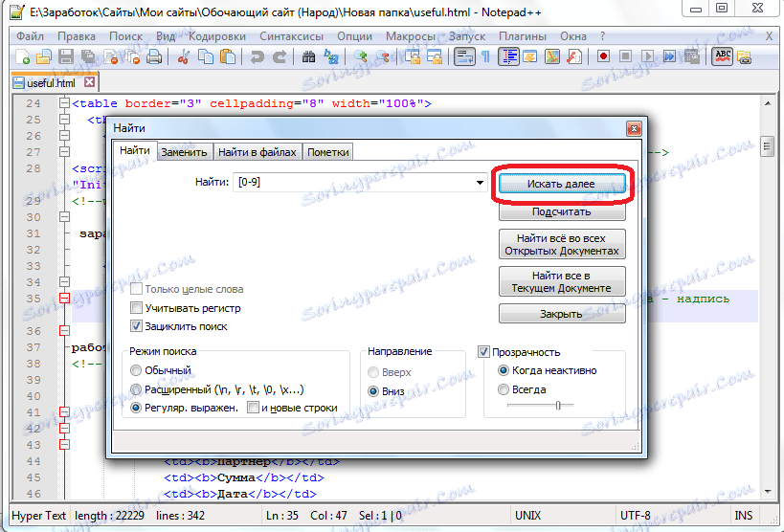Open the Файл menu
This screenshot has height=532, width=784.
click(30, 36)
